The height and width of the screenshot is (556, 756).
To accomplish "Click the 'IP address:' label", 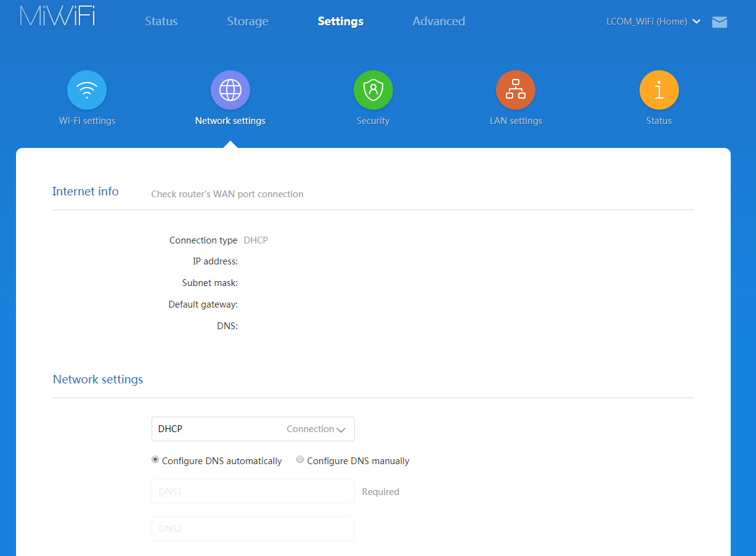I will pos(215,261).
